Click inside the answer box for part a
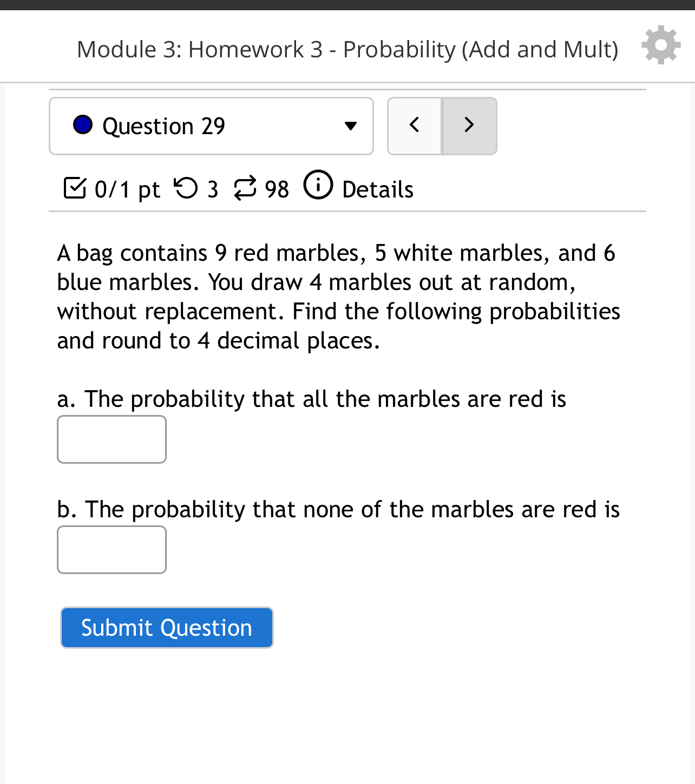Image resolution: width=695 pixels, height=784 pixels. (x=112, y=439)
